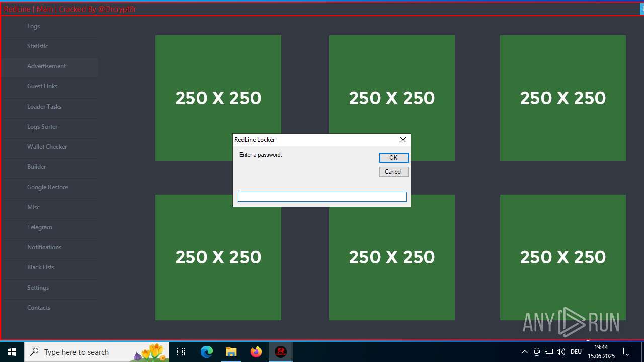
Task: Show hidden system tray icons
Action: click(x=524, y=352)
